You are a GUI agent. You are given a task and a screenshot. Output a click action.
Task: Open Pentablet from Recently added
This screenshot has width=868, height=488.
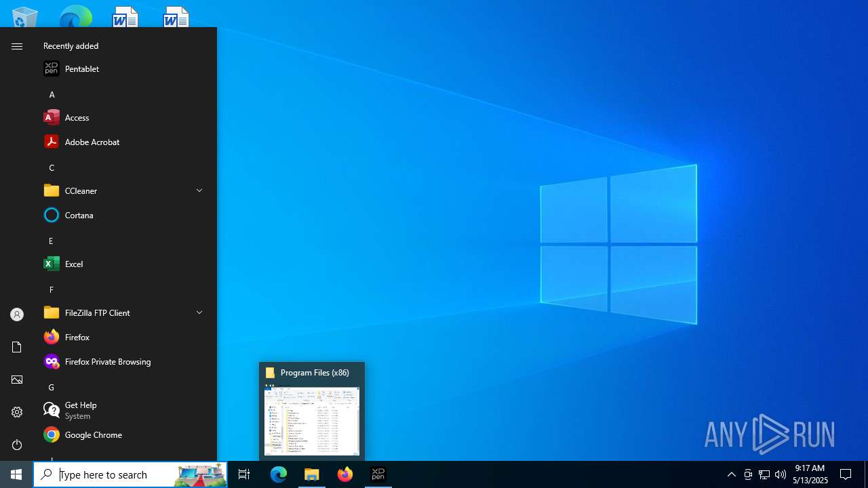click(125, 68)
